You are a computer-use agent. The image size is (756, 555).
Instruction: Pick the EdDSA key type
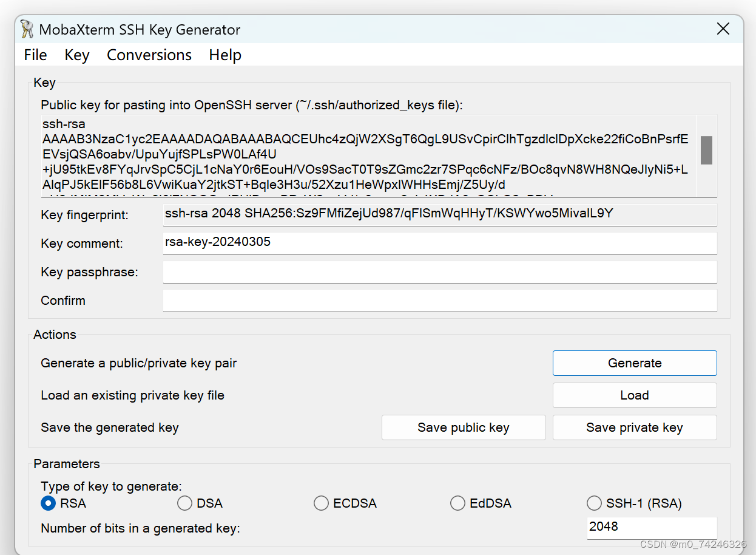coord(457,503)
